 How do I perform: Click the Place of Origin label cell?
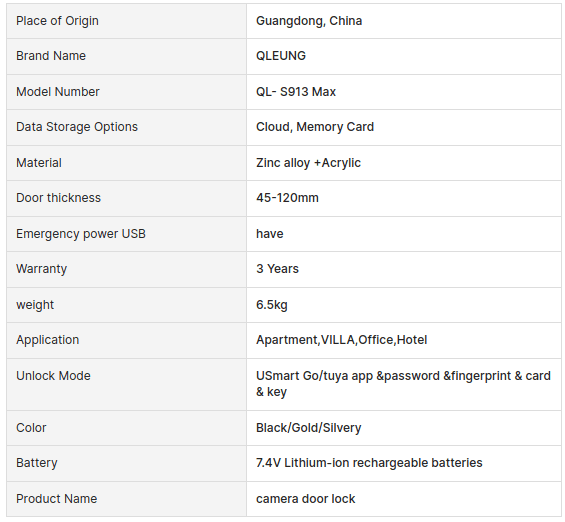[126, 21]
